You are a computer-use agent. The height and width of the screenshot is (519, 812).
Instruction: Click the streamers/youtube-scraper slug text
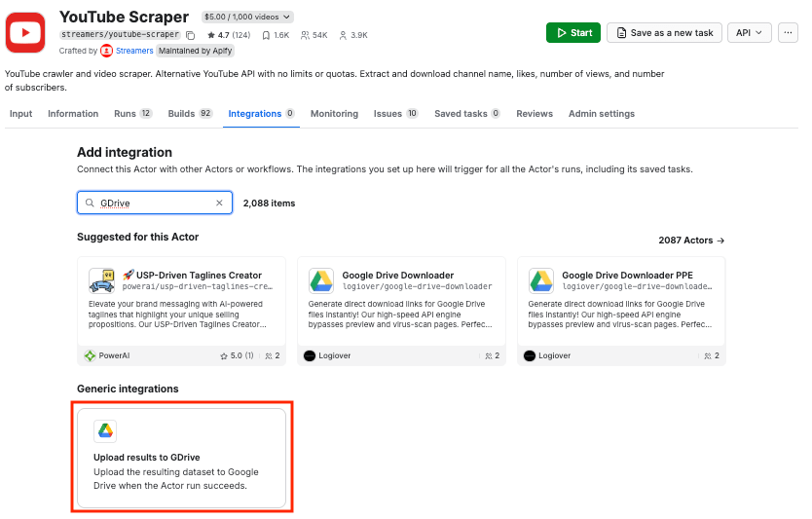[x=120, y=35]
